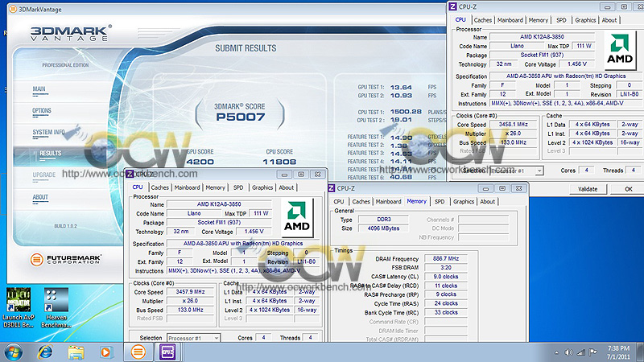Click the 3DMark Vantage title bar icon

(13, 9)
